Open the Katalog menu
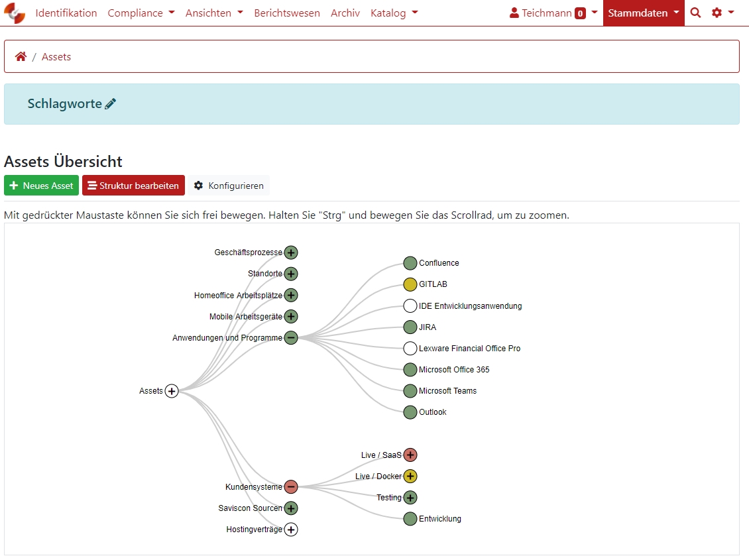The image size is (749, 560). (394, 13)
